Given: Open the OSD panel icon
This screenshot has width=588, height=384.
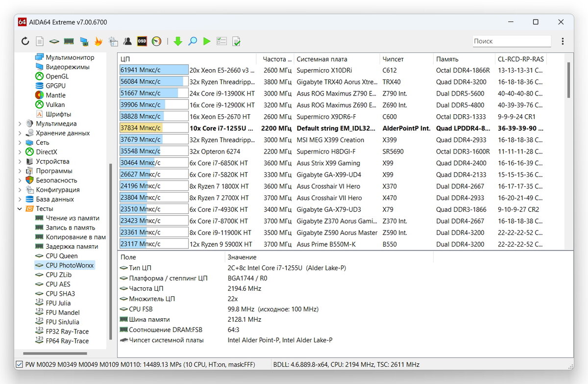Looking at the screenshot, I should pos(142,42).
